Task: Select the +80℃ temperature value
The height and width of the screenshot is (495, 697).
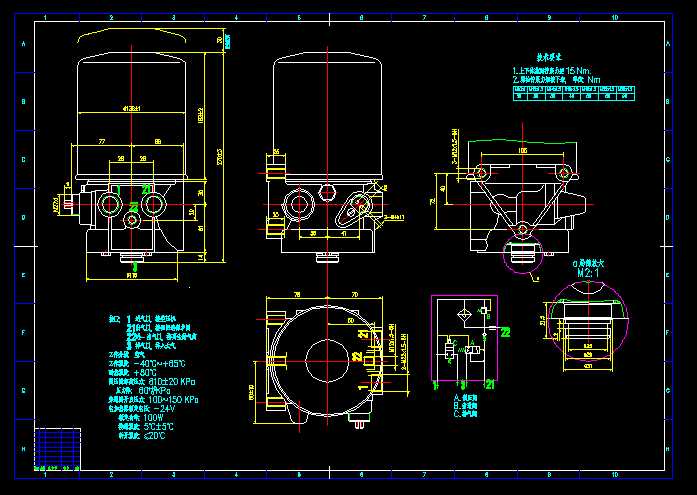Action: pyautogui.click(x=145, y=373)
